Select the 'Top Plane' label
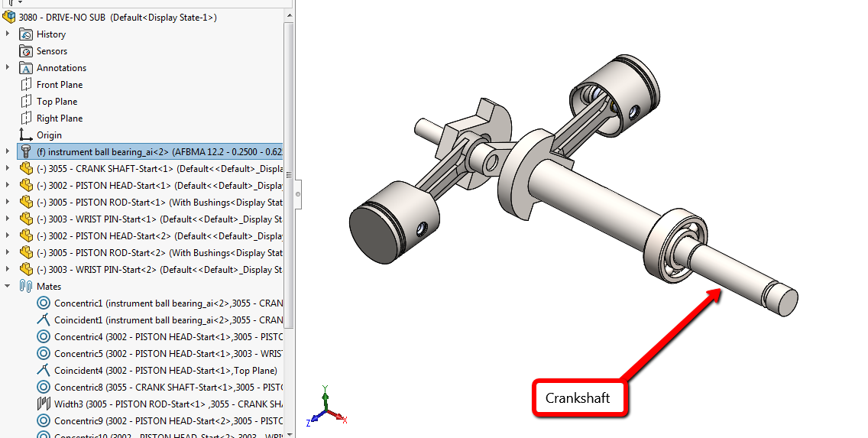The image size is (868, 438). tap(57, 102)
